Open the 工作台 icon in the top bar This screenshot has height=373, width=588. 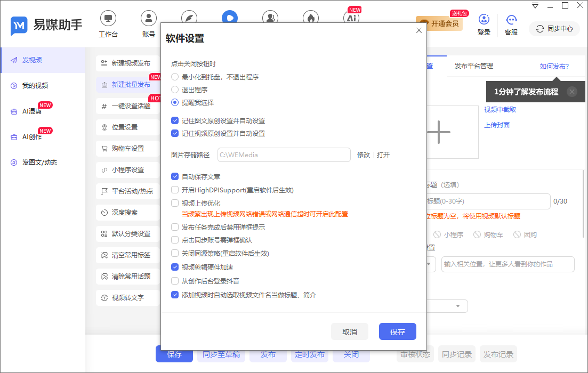(x=108, y=18)
